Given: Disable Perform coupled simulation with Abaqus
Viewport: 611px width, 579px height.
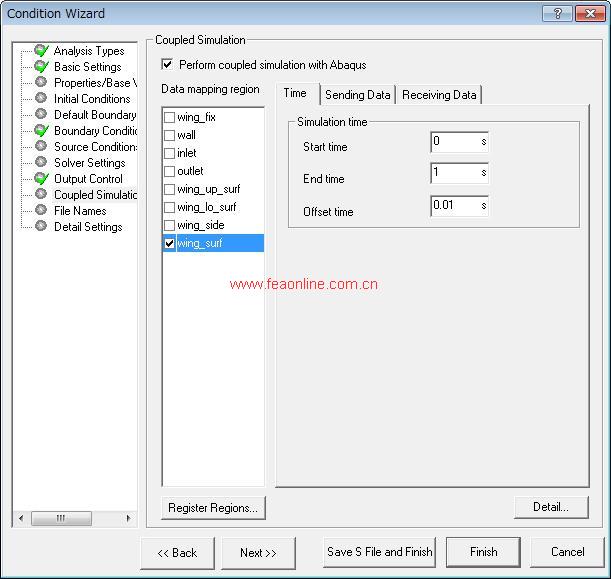Looking at the screenshot, I should point(168,65).
